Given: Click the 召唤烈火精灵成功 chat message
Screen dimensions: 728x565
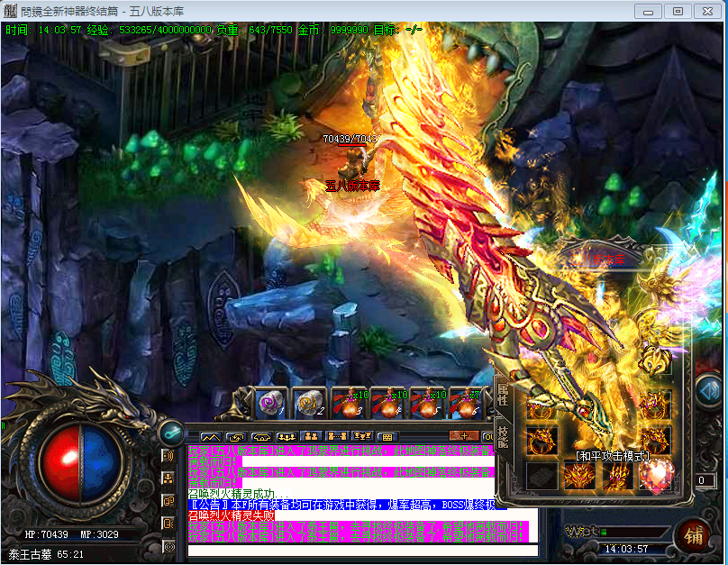Looking at the screenshot, I should pos(237,494).
